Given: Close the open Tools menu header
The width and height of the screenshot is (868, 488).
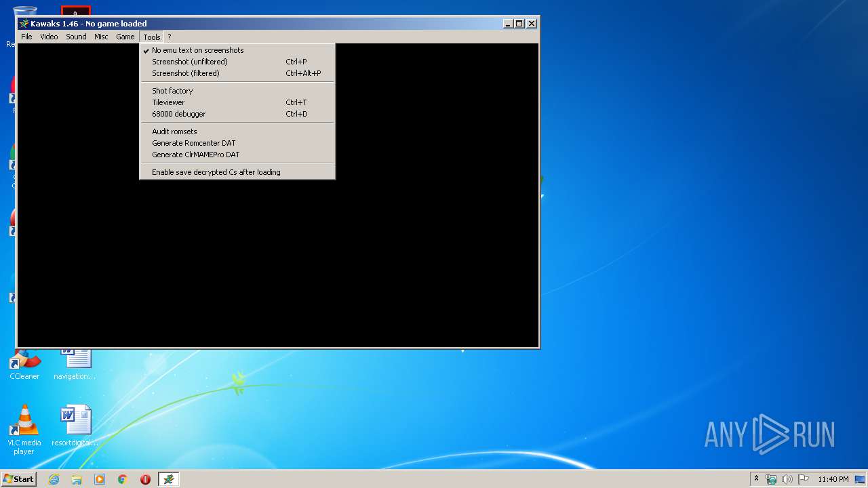Looking at the screenshot, I should tap(152, 37).
